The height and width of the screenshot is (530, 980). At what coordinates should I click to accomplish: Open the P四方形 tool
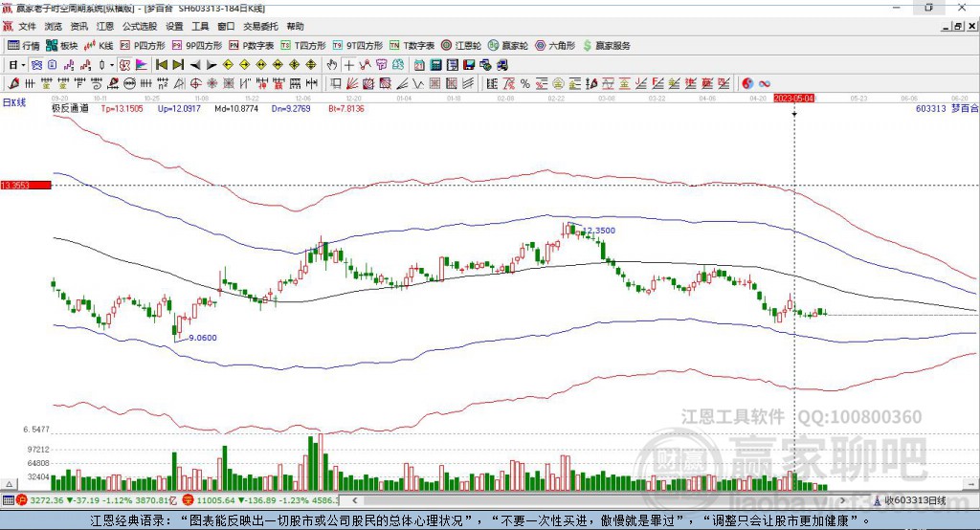pos(143,46)
